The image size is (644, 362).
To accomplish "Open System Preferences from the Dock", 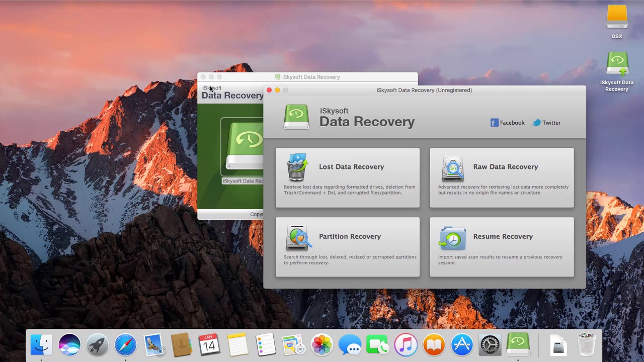I will click(x=490, y=345).
